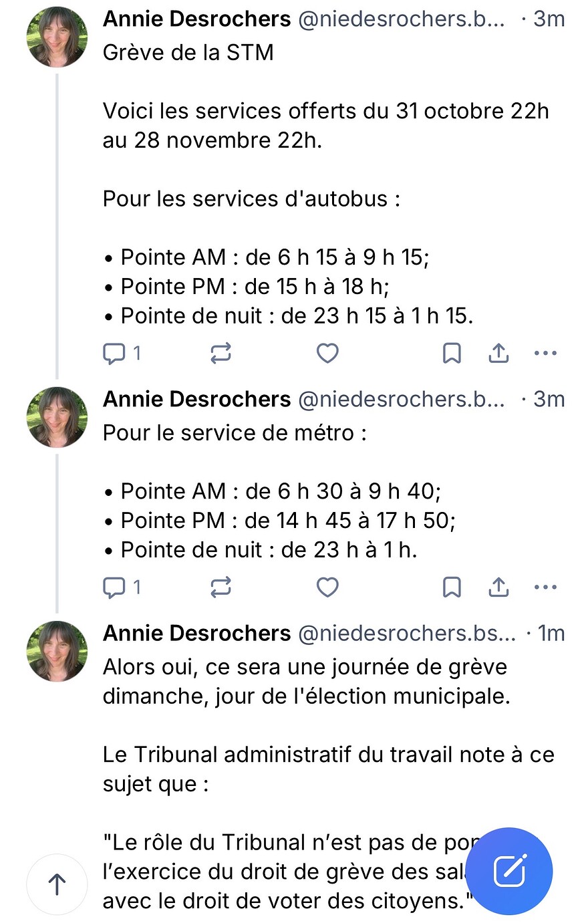Reply to the service de métro post

point(114,587)
